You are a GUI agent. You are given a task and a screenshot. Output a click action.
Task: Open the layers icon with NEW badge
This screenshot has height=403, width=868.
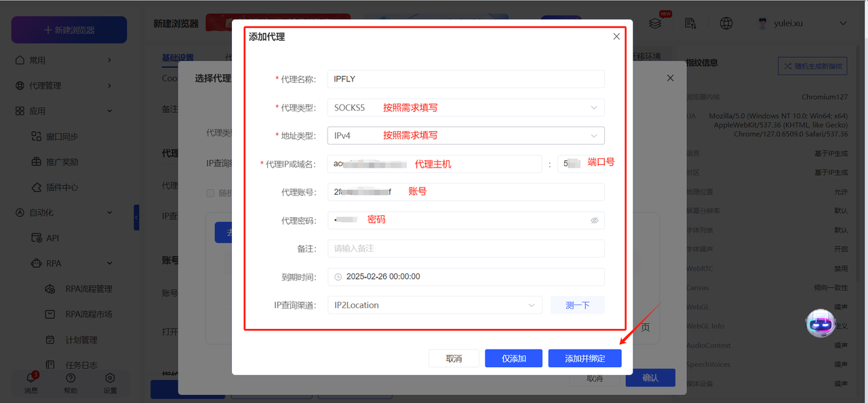[655, 23]
